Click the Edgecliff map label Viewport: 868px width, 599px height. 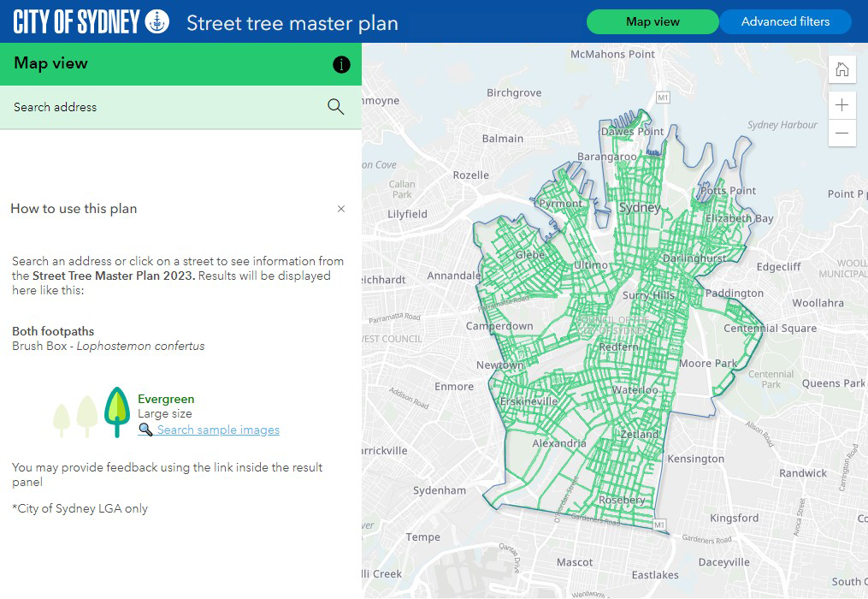point(778,267)
